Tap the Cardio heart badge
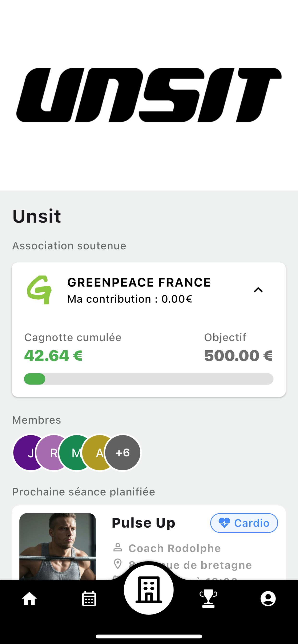298x644 pixels. tap(244, 523)
